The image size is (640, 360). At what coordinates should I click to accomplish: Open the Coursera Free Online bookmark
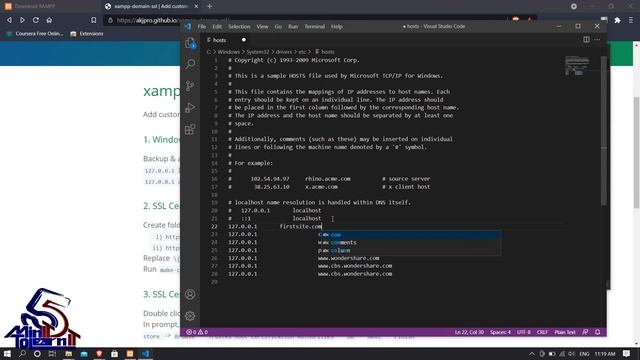pos(35,33)
